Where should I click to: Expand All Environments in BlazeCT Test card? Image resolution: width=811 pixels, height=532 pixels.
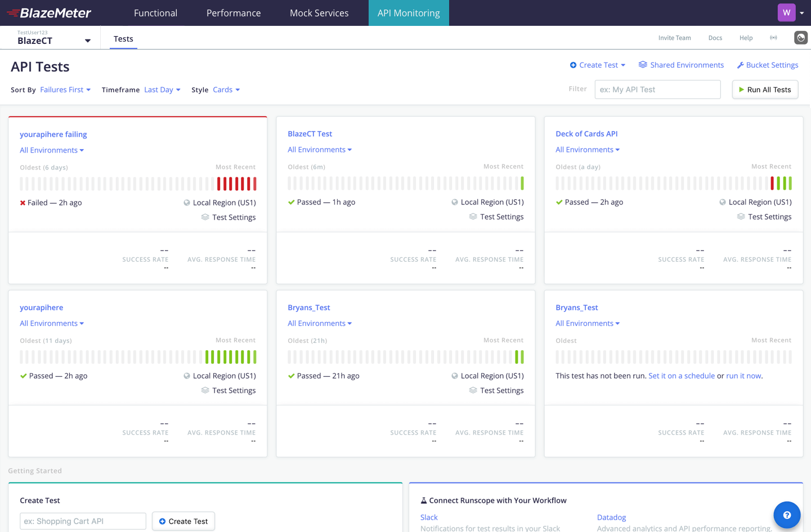pyautogui.click(x=320, y=150)
